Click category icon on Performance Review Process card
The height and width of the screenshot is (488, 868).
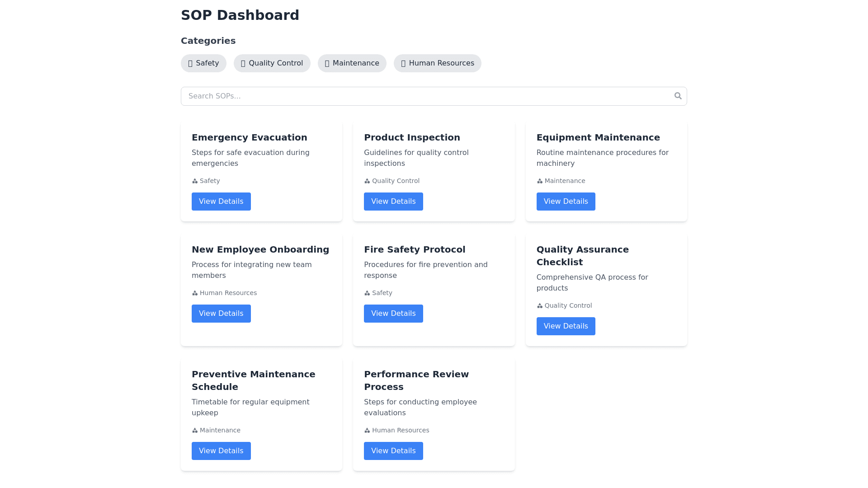367,431
